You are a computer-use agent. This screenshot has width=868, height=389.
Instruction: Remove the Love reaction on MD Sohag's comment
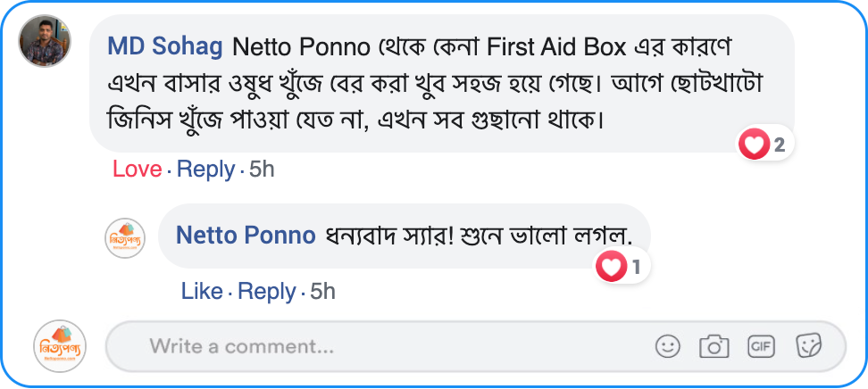tap(137, 170)
